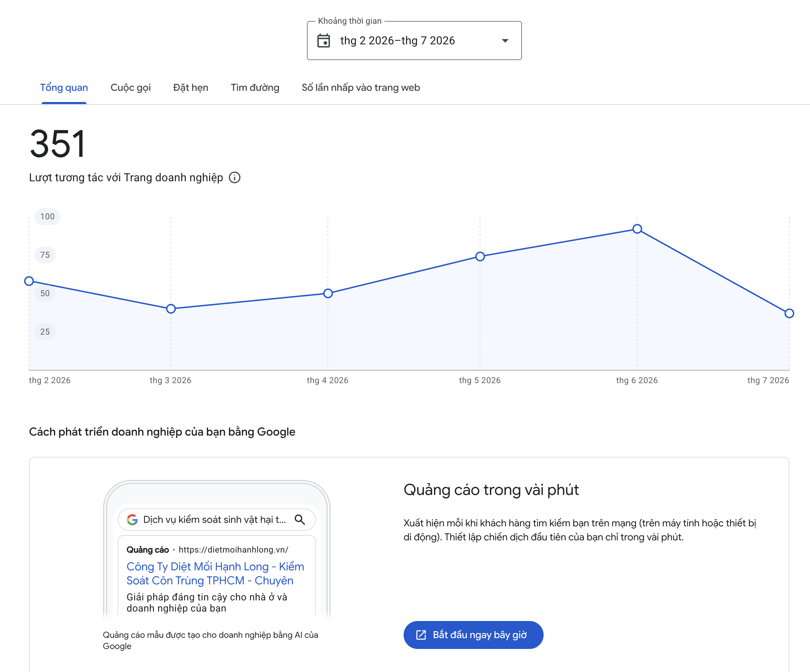The image size is (810, 672).
Task: Click the sample search query text
Action: (214, 520)
